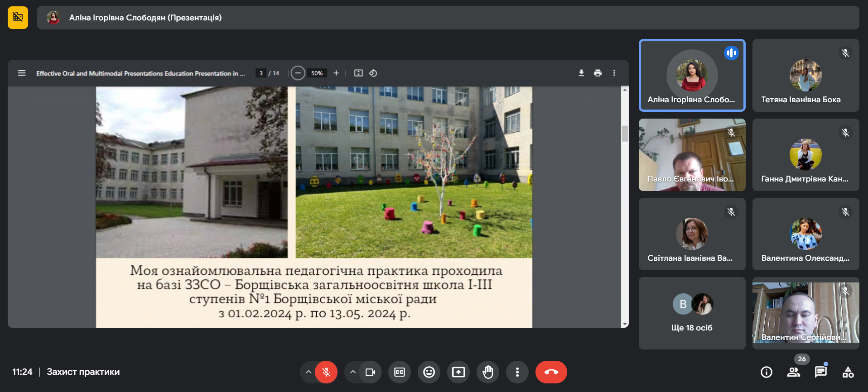
Task: Click the PDF scrollbar up arrow
Action: [x=625, y=90]
